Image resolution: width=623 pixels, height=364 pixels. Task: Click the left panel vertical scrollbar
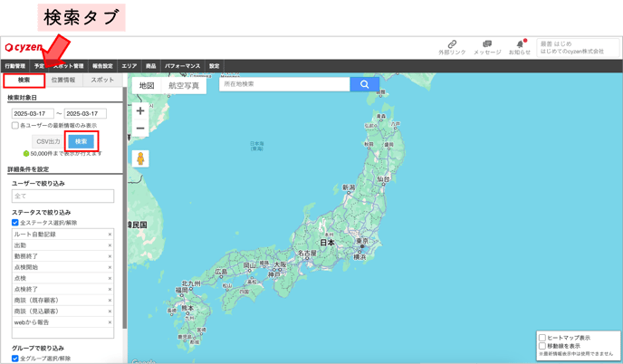(125, 206)
